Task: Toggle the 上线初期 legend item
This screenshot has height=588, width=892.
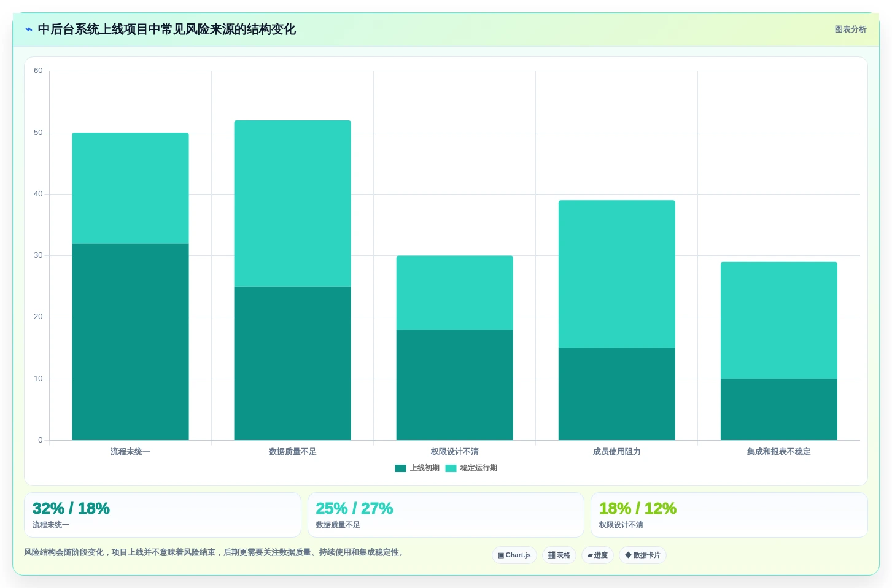Action: (417, 468)
